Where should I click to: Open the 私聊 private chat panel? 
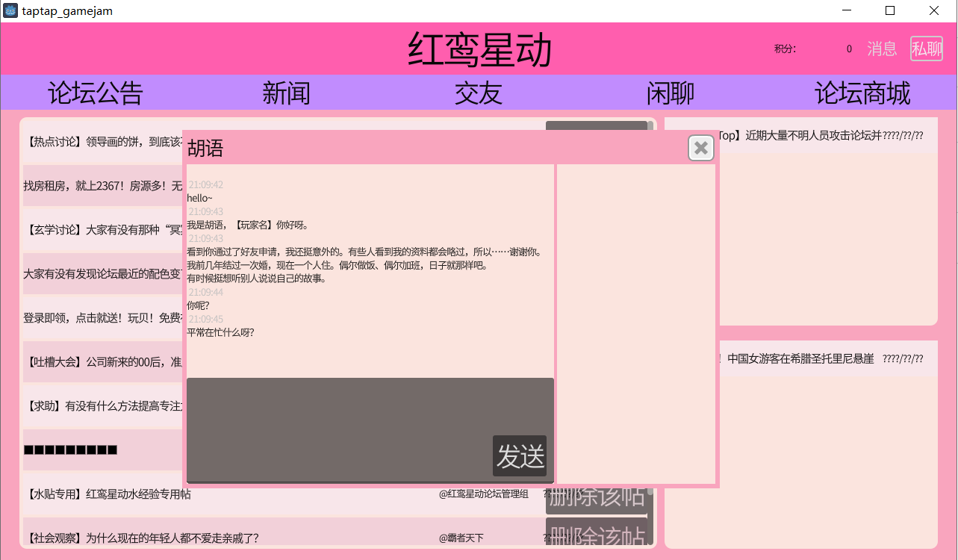(926, 49)
